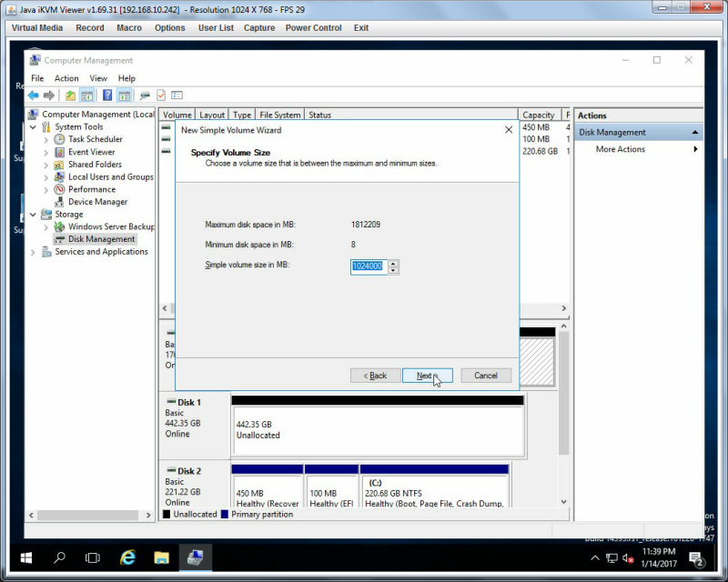728x582 pixels.
Task: Expand the Local Users and Groups node
Action: click(45, 176)
